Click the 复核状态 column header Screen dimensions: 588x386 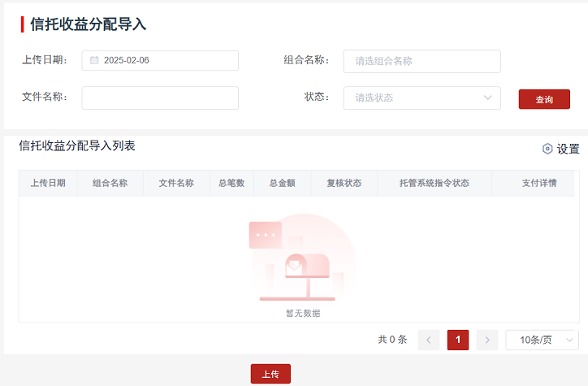click(344, 183)
